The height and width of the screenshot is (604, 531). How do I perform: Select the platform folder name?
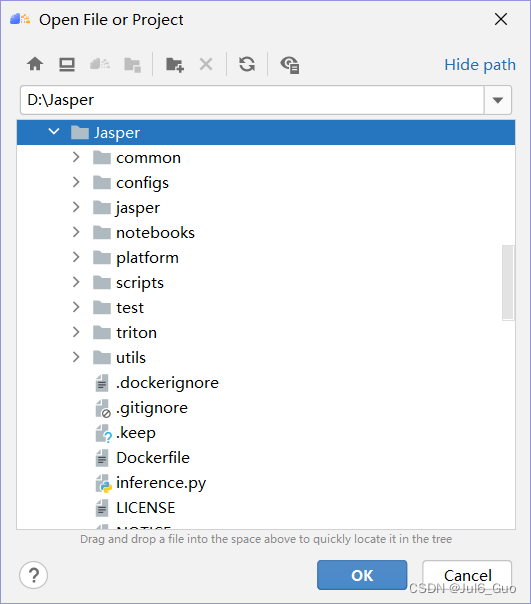[148, 258]
